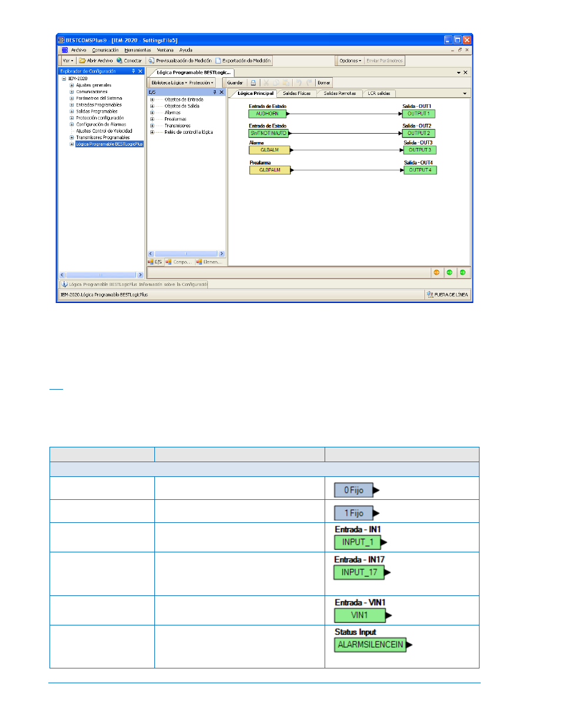Select the GLBALM alarm block
This screenshot has width=562, height=728.
[270, 150]
